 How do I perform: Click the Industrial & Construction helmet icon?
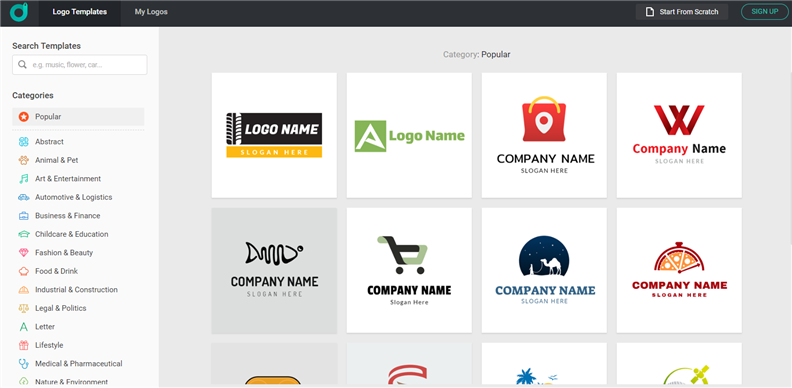pos(24,290)
